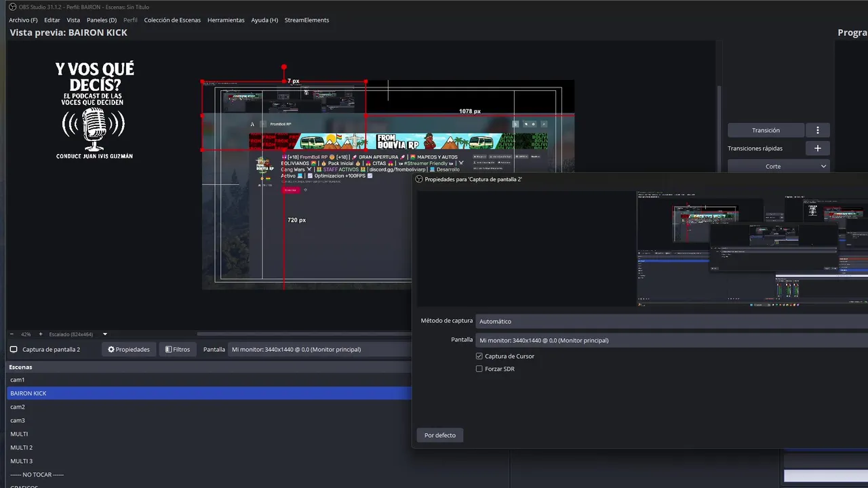
Task: Select the MULTI 2 scene
Action: pos(209,447)
